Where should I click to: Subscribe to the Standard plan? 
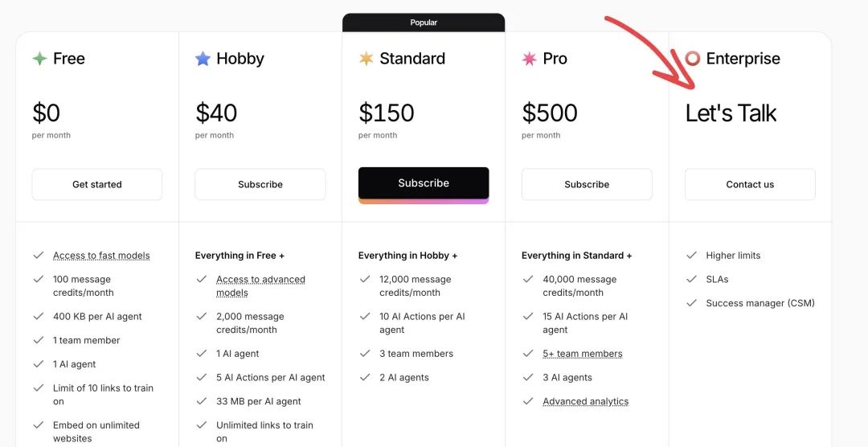point(424,183)
